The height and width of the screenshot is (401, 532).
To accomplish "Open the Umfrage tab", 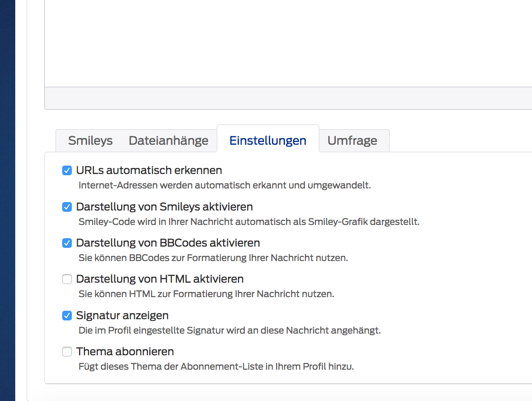I will tap(352, 141).
